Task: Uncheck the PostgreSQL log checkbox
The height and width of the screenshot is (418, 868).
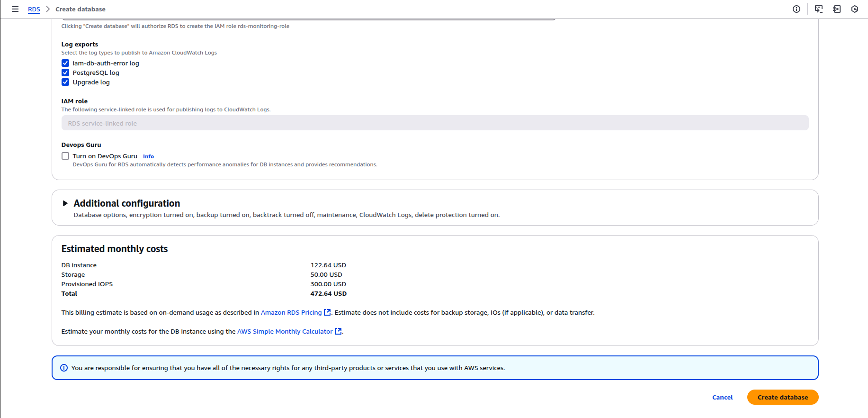Action: coord(65,73)
